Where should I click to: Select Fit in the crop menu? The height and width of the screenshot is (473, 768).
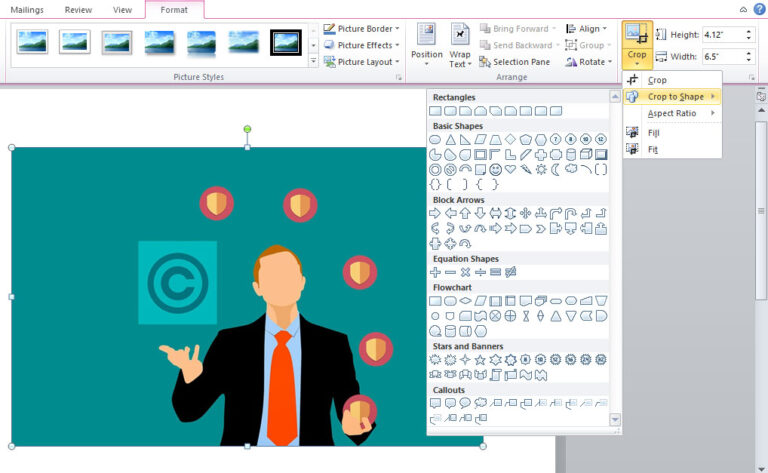[672, 149]
